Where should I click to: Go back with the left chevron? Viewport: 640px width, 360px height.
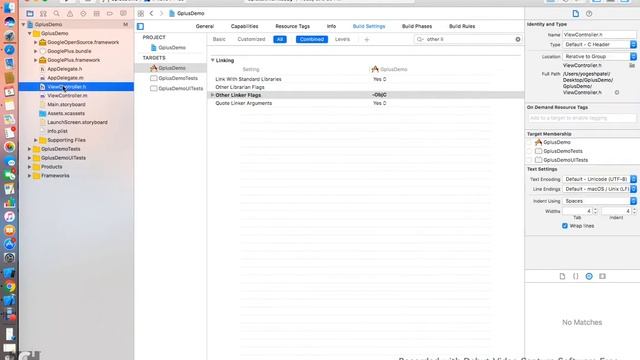(x=151, y=13)
